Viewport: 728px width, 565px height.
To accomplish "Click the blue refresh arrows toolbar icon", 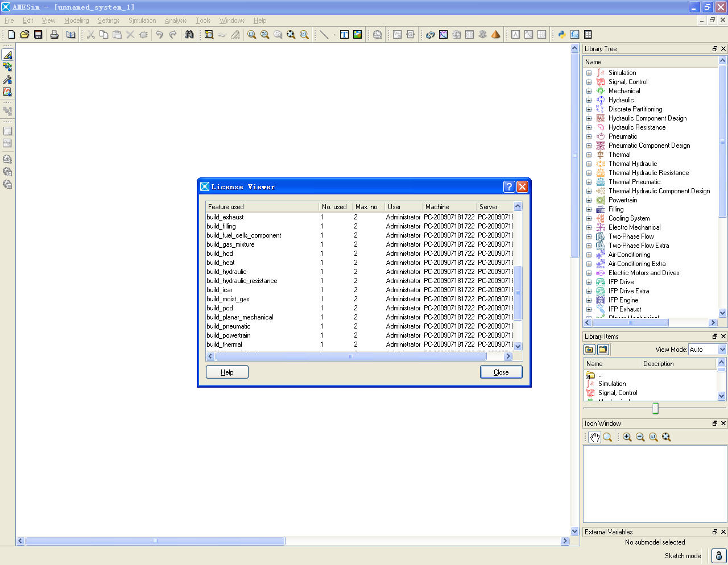I will (x=430, y=35).
